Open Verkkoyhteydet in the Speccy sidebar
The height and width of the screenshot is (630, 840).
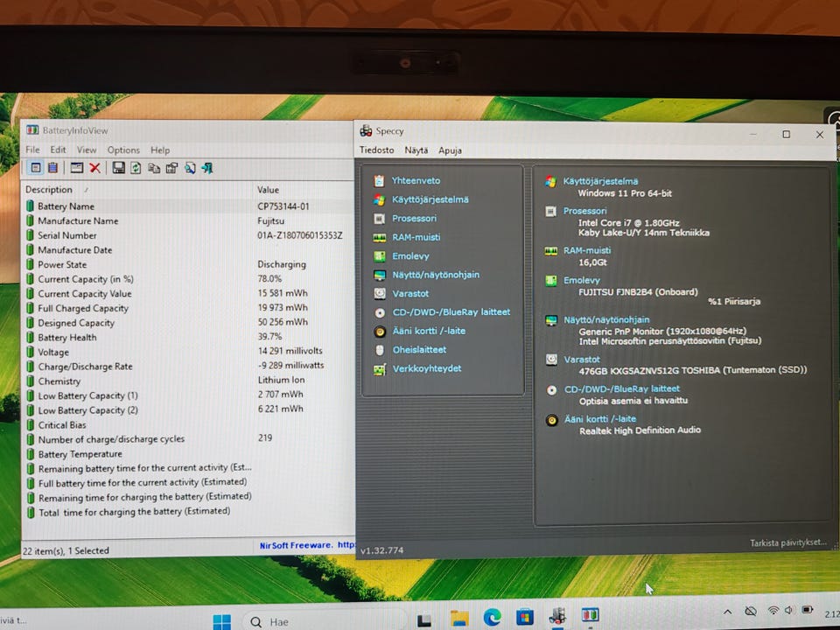click(427, 368)
